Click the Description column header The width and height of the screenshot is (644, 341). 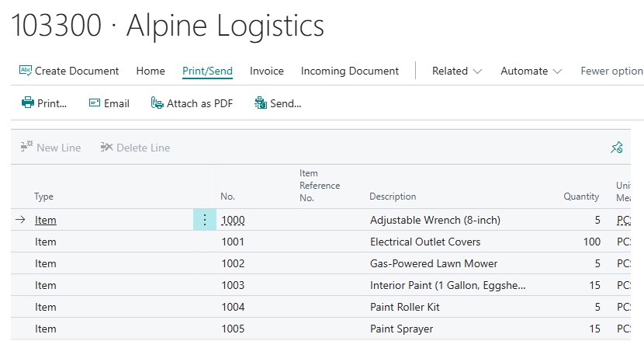click(393, 197)
